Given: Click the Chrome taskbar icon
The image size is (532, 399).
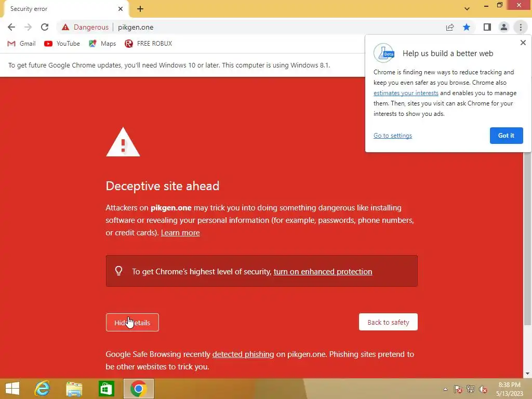Looking at the screenshot, I should (x=138, y=389).
